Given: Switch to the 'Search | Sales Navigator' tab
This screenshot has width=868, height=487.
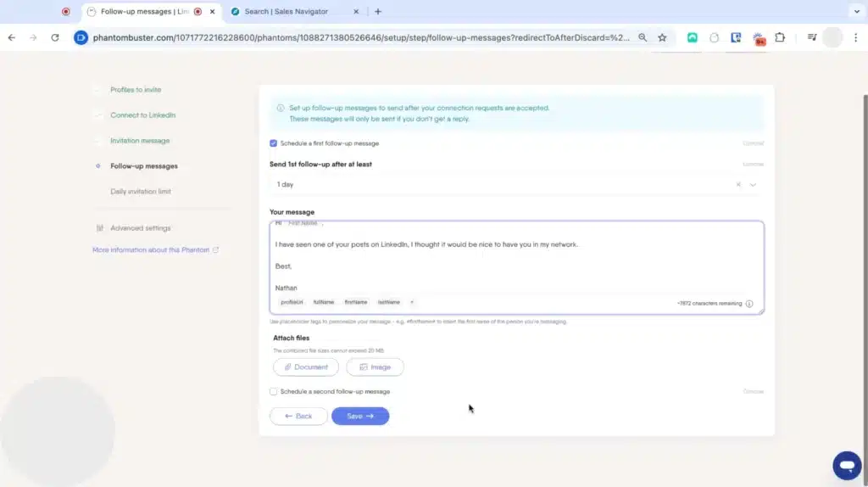Looking at the screenshot, I should [286, 12].
